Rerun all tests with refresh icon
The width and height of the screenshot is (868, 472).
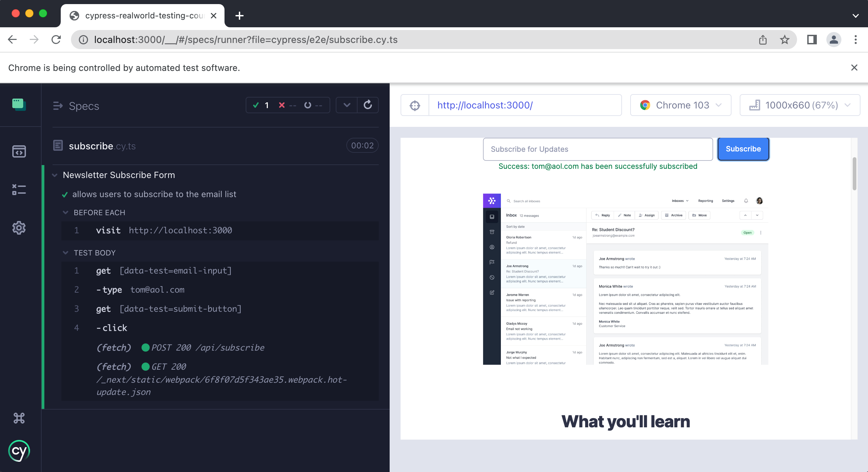click(368, 105)
